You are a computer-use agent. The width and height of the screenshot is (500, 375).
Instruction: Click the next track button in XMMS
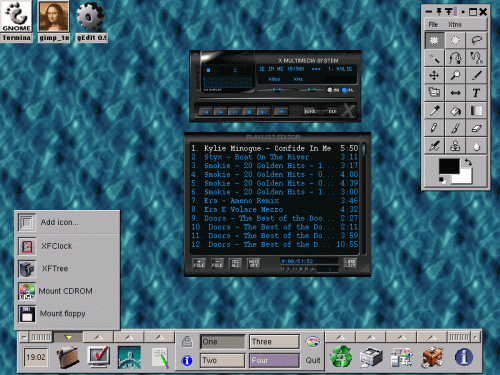pyautogui.click(x=263, y=112)
